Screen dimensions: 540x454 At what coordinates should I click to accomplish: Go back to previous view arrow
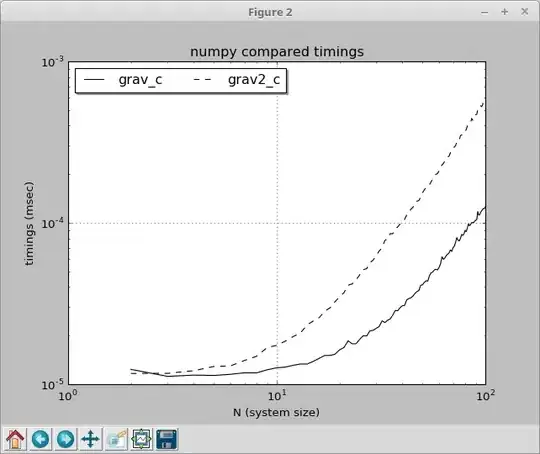[x=40, y=439]
